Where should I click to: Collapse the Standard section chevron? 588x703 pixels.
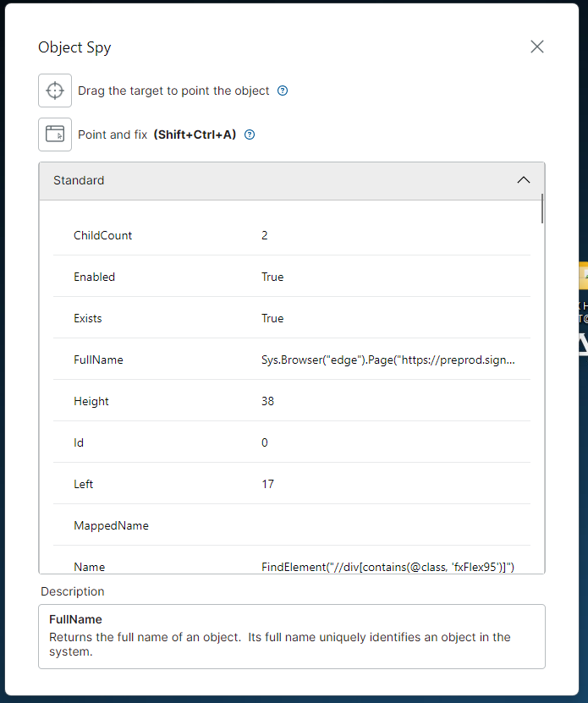(x=524, y=180)
